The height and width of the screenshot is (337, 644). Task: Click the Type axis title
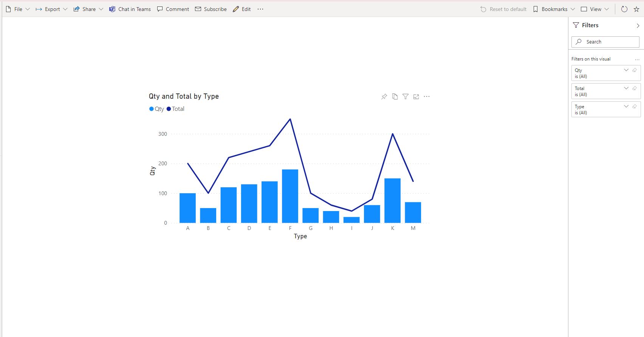[300, 236]
